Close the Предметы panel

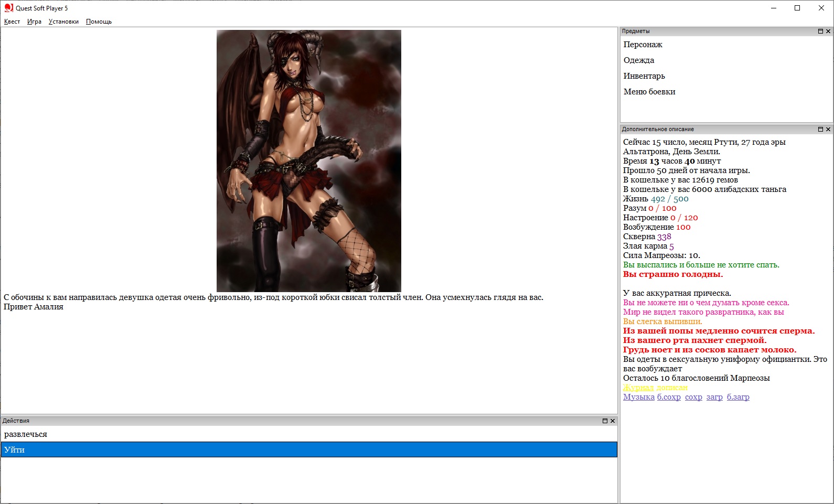pos(828,31)
